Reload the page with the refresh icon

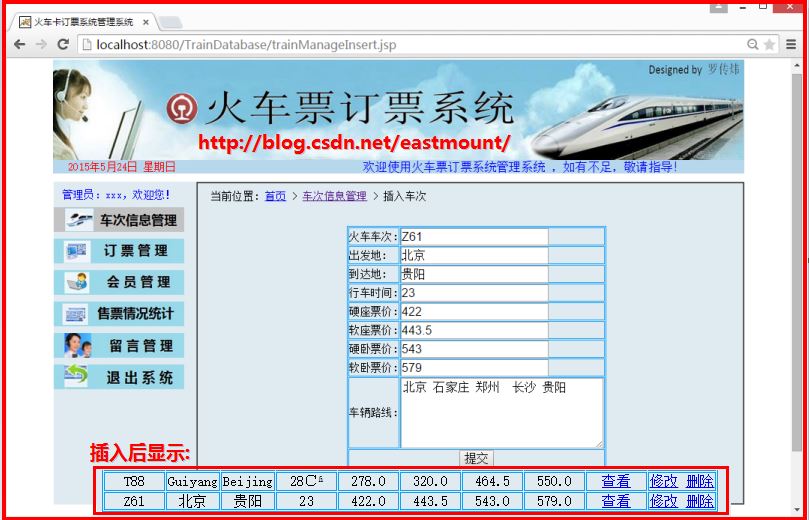click(x=63, y=44)
